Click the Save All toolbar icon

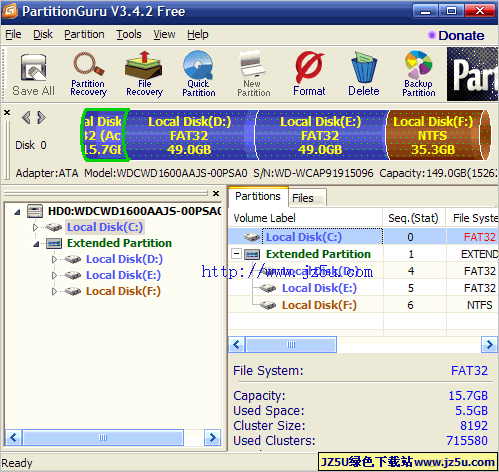(33, 75)
